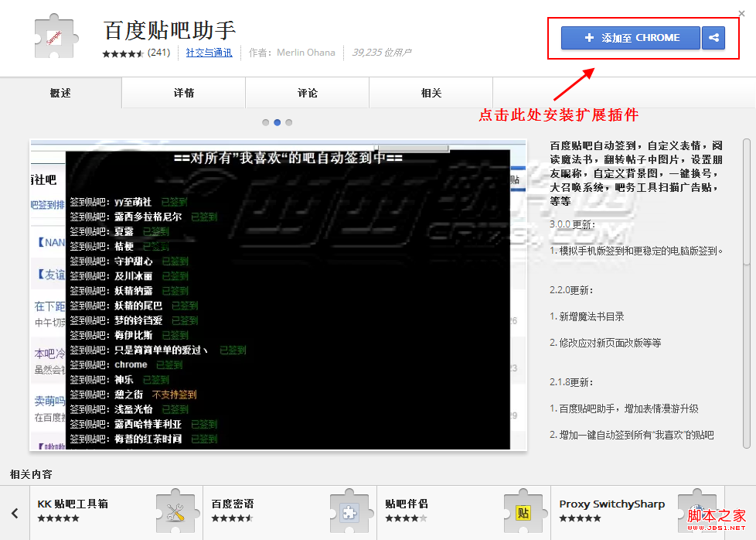Image resolution: width=756 pixels, height=540 pixels.
Task: Switch to the 详情 tab
Action: point(182,92)
